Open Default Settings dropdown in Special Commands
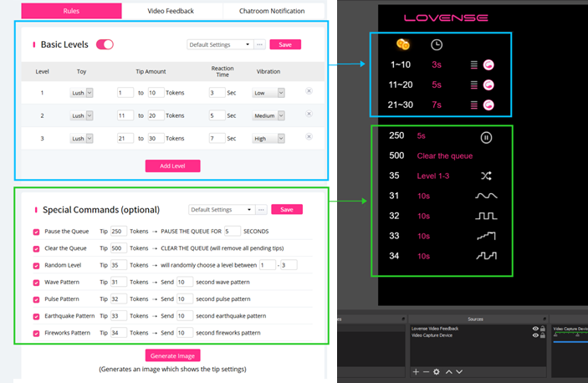 click(220, 210)
